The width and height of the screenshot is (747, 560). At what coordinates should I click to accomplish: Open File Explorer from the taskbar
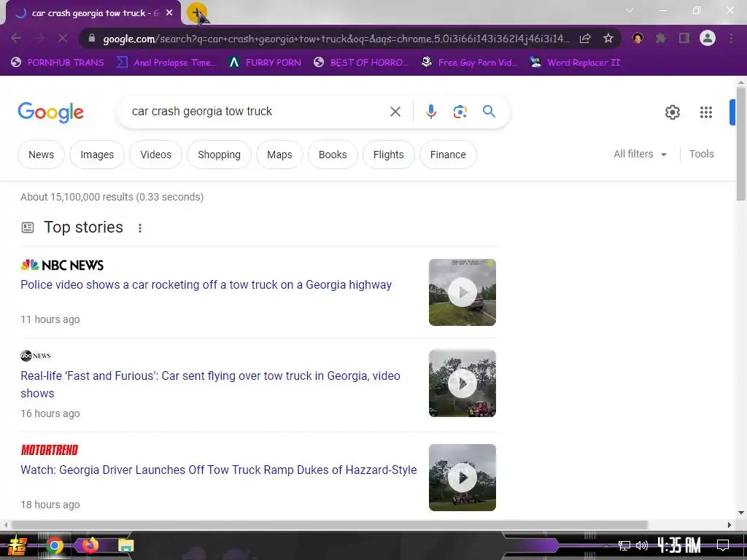pos(125,545)
